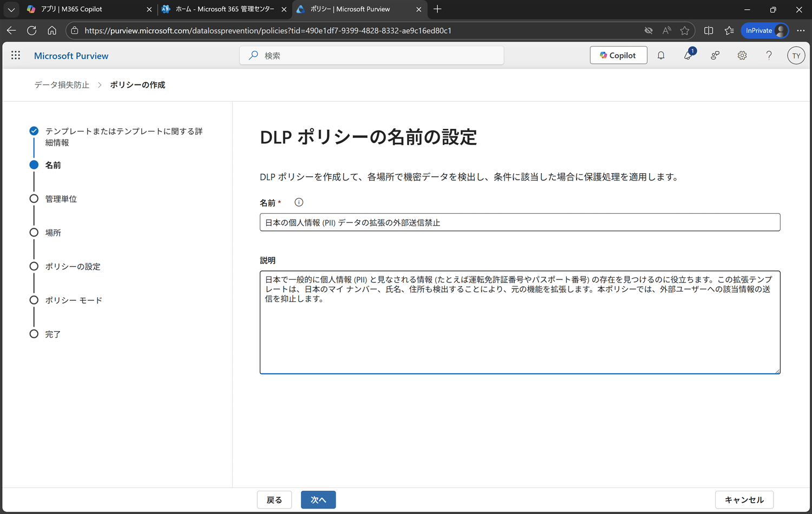The height and width of the screenshot is (514, 812).
Task: Select the 管理単位 wizard step
Action: click(54, 199)
